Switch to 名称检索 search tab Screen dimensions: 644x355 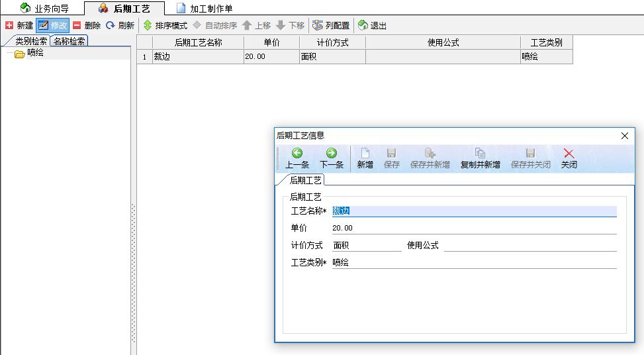[x=69, y=41]
